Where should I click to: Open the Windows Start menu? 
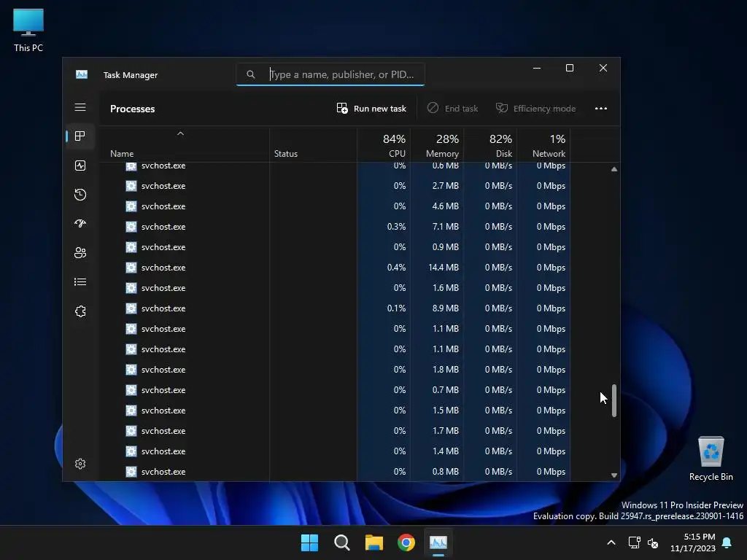(x=309, y=542)
